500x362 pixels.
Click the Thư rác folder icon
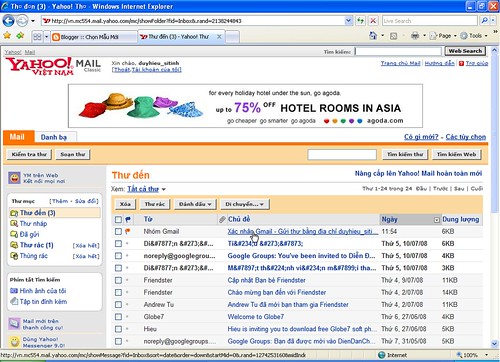pyautogui.click(x=14, y=245)
